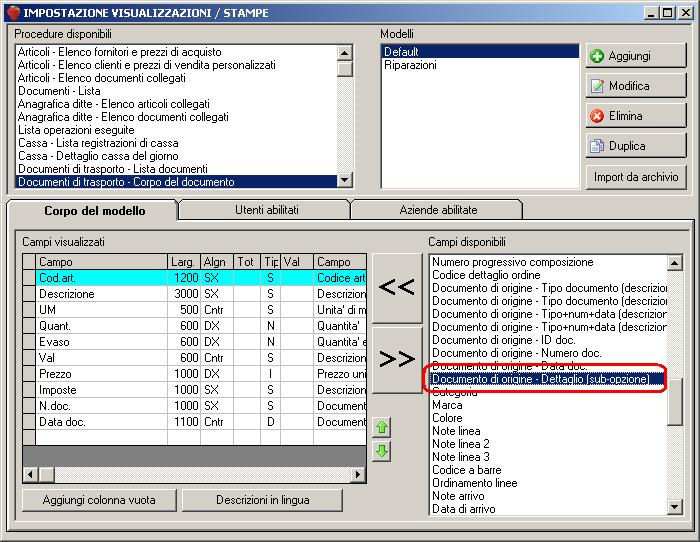
Task: Select Numero progressivo composizione field
Action: point(548,262)
